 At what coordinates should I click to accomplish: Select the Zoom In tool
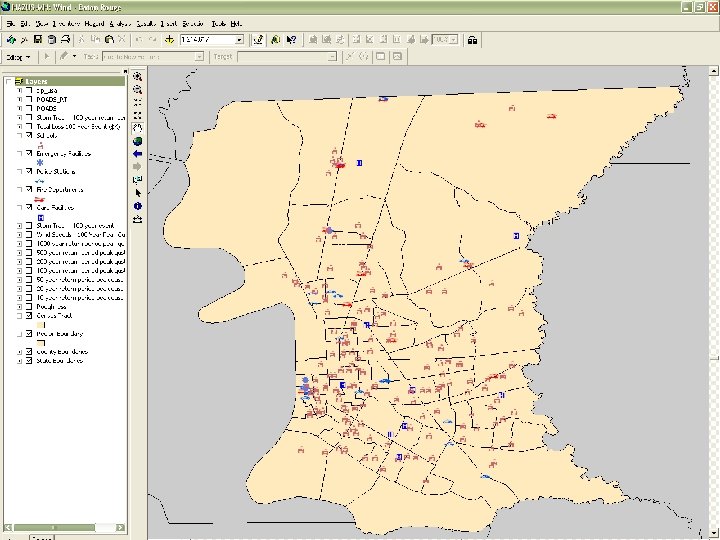point(137,76)
